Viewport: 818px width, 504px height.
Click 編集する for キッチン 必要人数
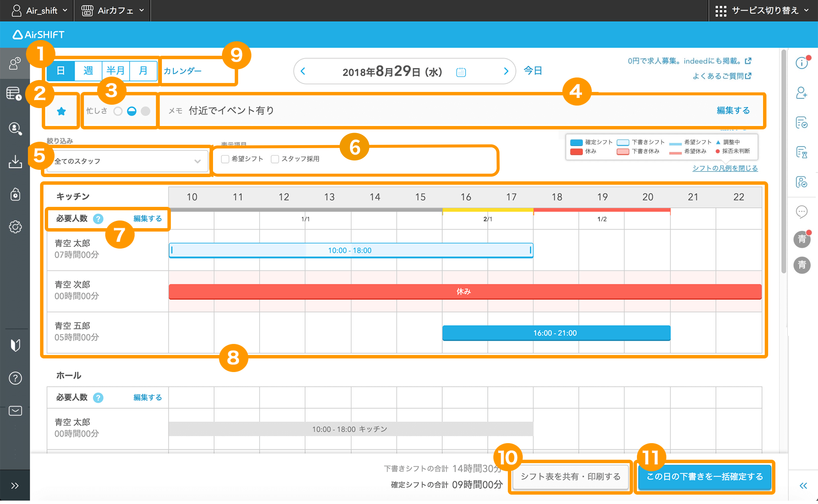[147, 219]
